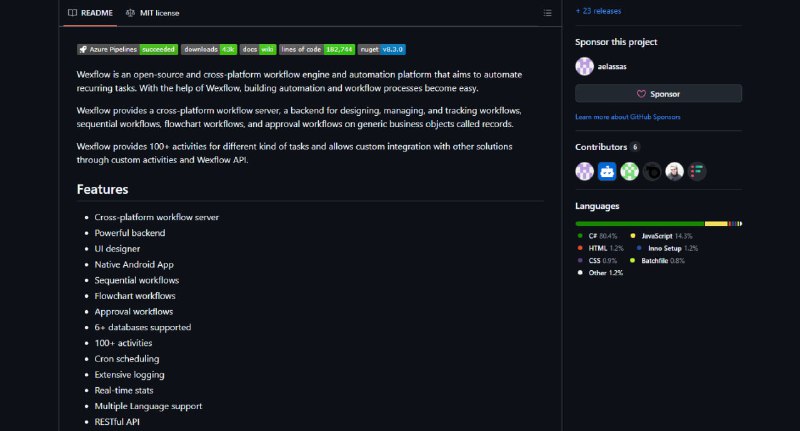Open the nuget v8.3.0 badge
This screenshot has width=800, height=431.
[382, 49]
